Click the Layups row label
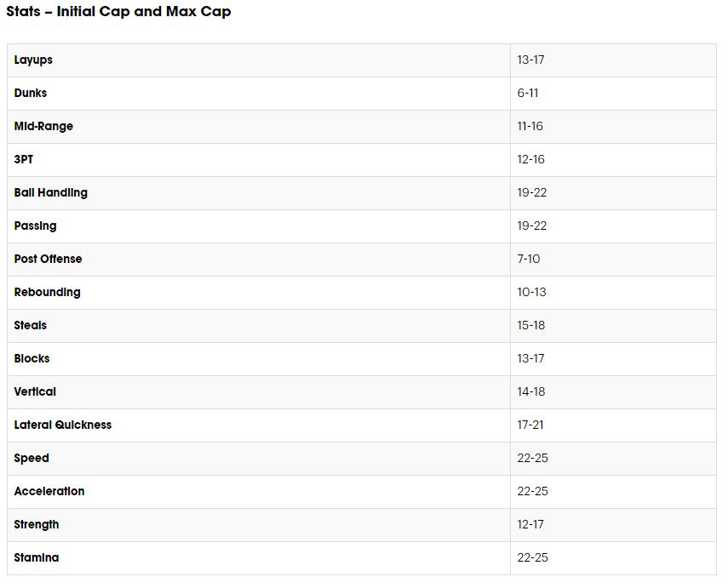Screen dimensions: 728x588 click(33, 60)
